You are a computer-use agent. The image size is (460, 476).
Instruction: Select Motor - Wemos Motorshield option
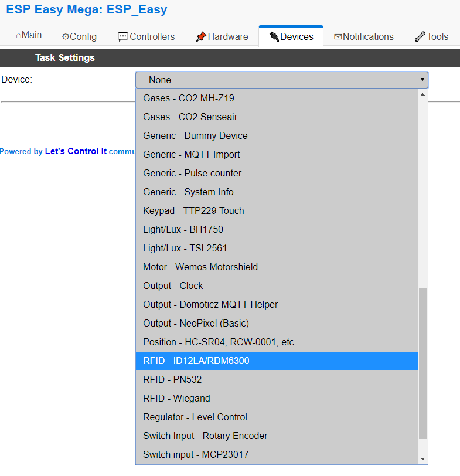(x=200, y=267)
